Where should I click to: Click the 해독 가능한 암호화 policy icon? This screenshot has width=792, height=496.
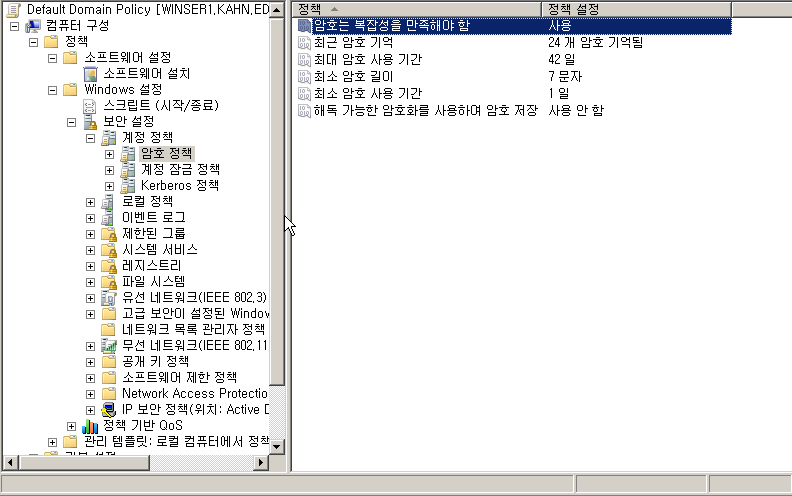pyautogui.click(x=304, y=111)
